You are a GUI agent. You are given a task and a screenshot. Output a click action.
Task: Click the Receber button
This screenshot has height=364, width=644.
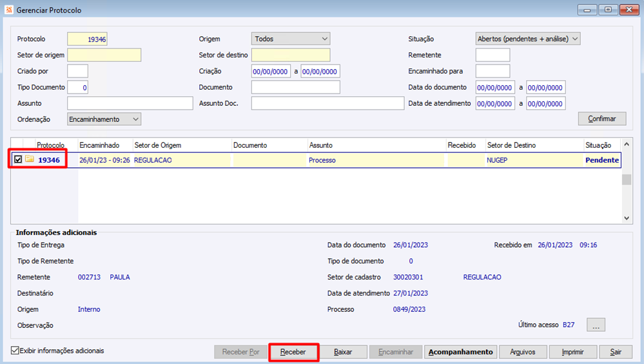pos(293,352)
